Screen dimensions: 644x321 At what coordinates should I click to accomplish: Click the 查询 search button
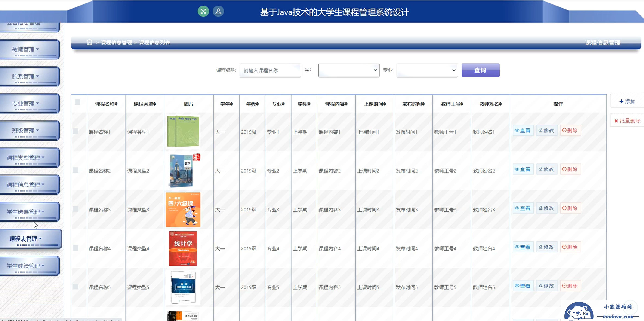pos(481,70)
